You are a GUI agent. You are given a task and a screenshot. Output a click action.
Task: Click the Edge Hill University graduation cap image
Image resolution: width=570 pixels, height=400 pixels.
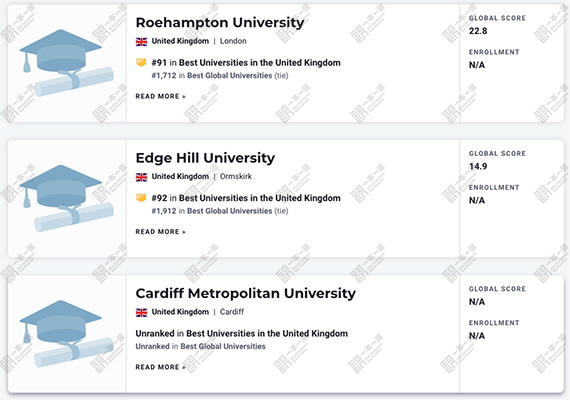[67, 198]
